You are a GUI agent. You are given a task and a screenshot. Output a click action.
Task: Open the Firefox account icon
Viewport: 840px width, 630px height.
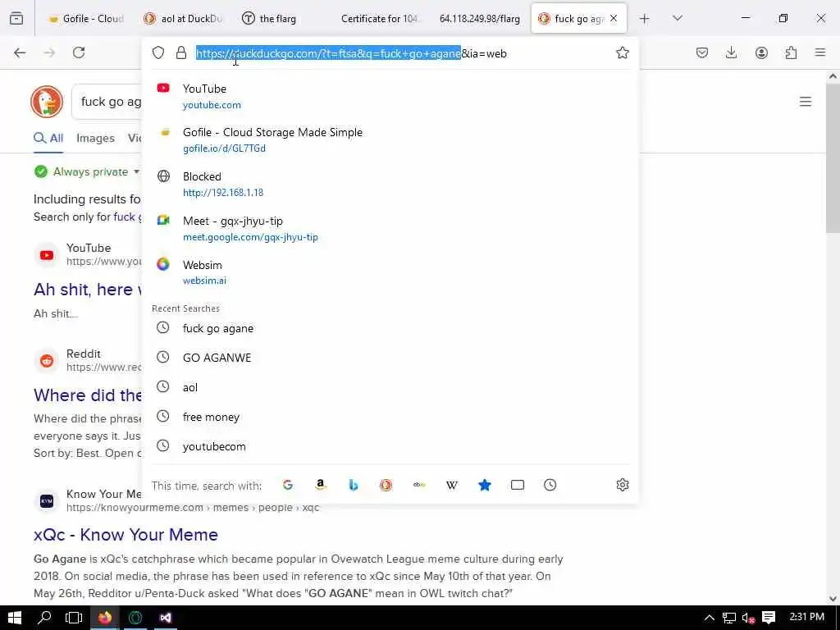tap(761, 52)
